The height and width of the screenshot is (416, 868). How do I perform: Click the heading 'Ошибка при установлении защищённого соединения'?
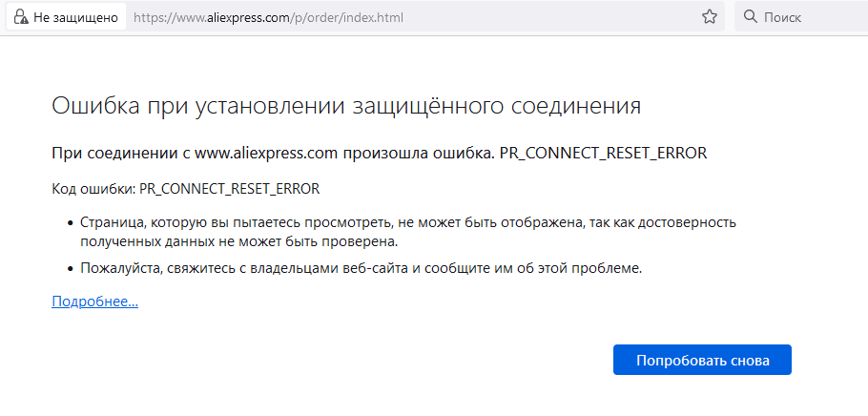pyautogui.click(x=346, y=106)
